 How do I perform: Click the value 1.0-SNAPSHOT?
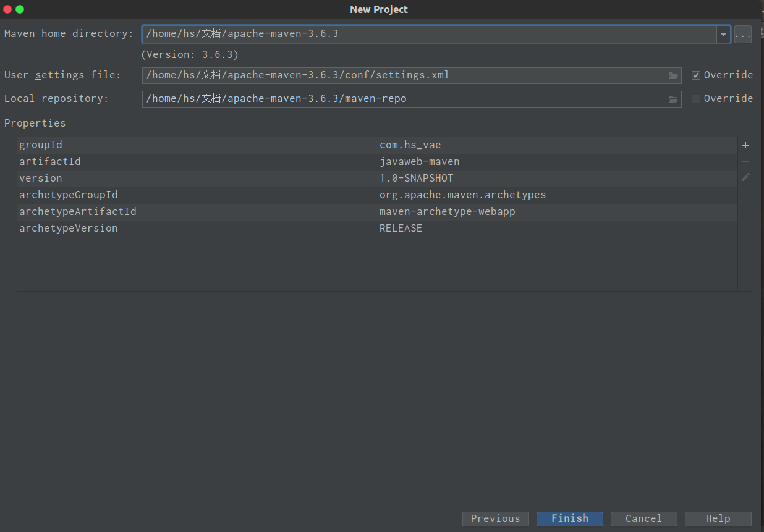[417, 179]
